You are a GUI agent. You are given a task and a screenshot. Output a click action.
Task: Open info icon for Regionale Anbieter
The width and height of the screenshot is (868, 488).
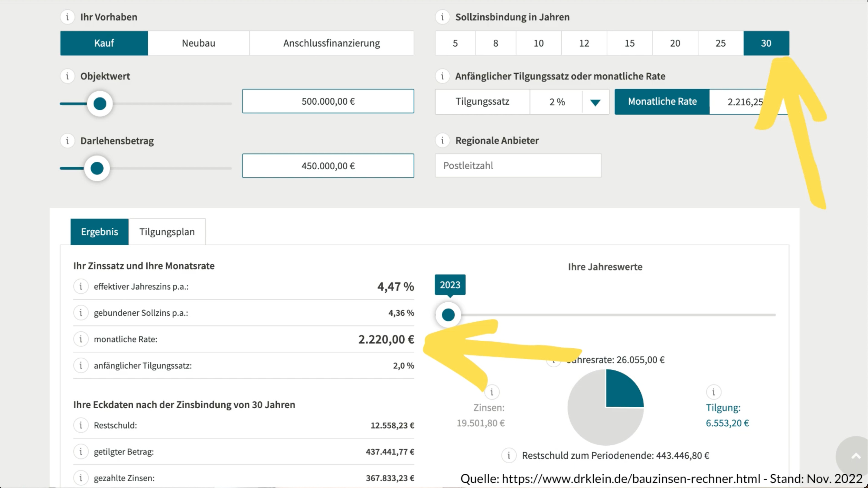[x=442, y=140]
